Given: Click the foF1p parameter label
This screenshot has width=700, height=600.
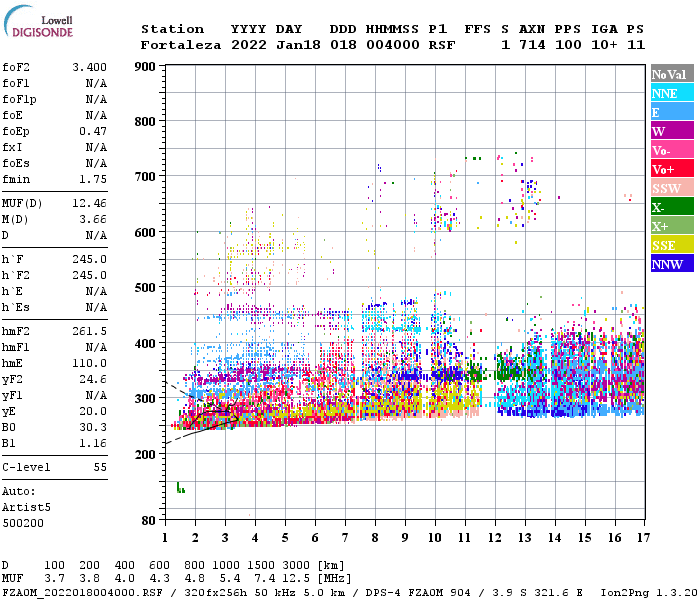Looking at the screenshot, I should [19, 100].
